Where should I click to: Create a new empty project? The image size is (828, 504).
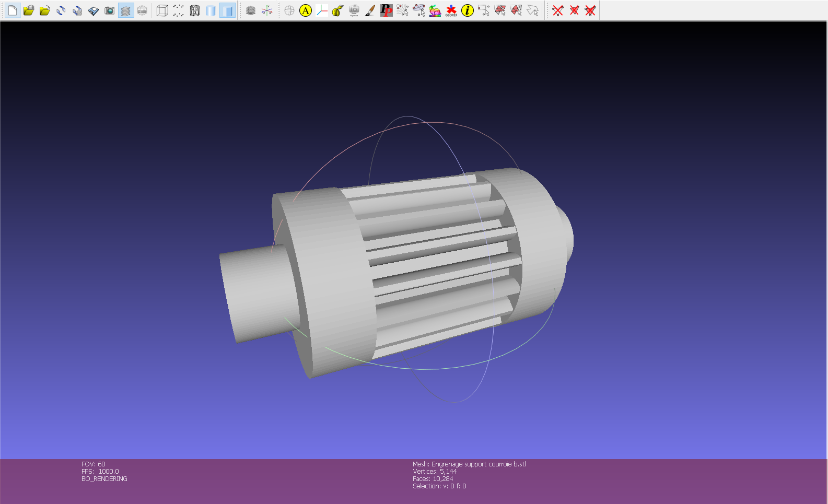click(13, 10)
